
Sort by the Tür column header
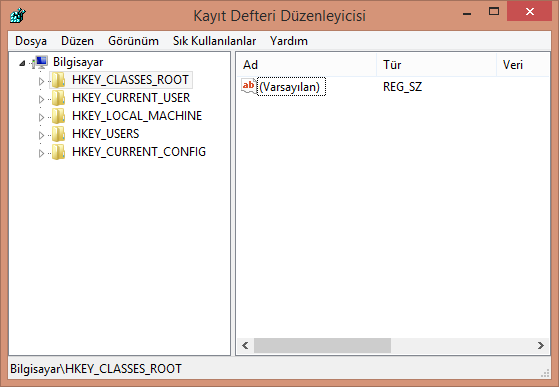[x=436, y=65]
